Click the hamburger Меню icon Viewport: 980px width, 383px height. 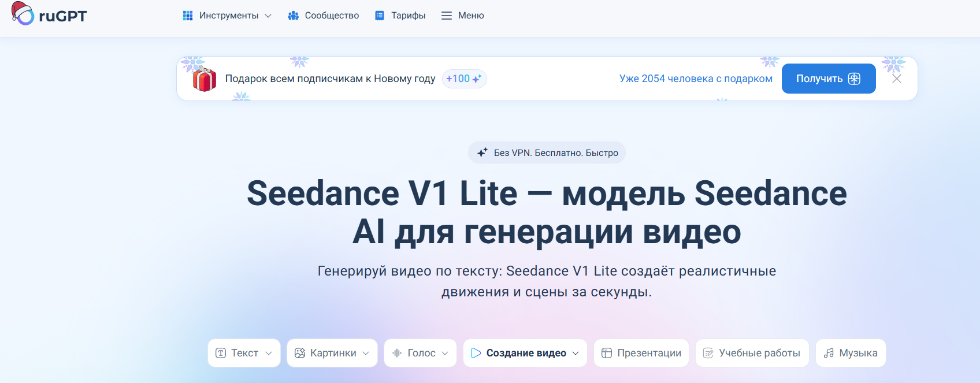click(x=447, y=16)
